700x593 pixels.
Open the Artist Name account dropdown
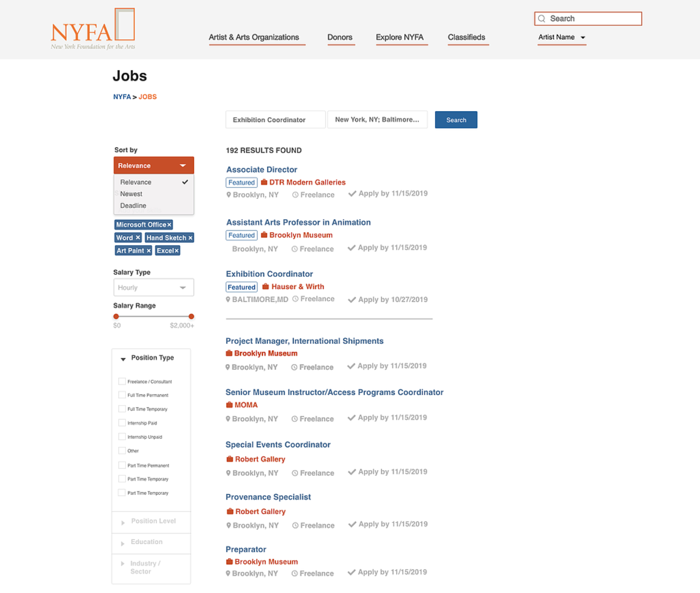(x=562, y=38)
